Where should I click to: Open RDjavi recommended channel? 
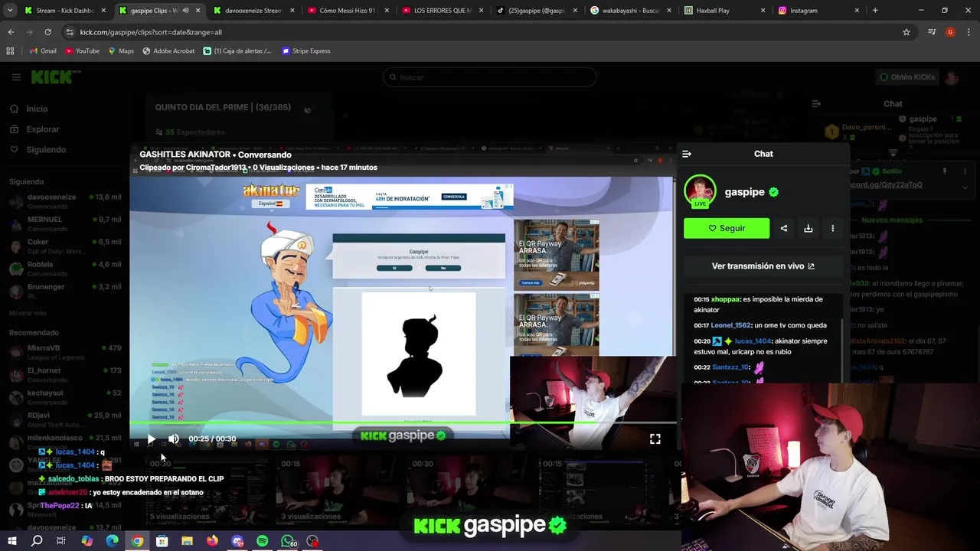(65, 419)
